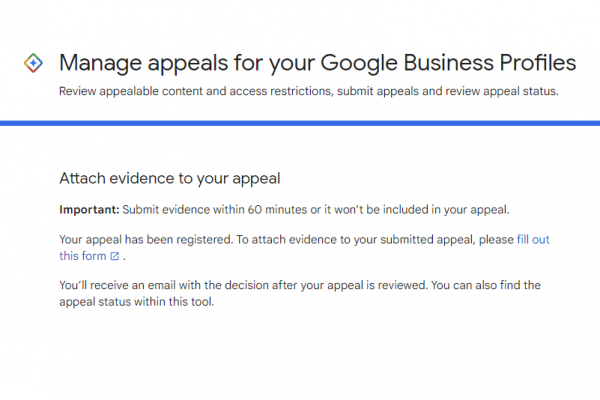Click the external-link icon after "this form"
Viewport: 600px width, 400px height.
pos(115,257)
